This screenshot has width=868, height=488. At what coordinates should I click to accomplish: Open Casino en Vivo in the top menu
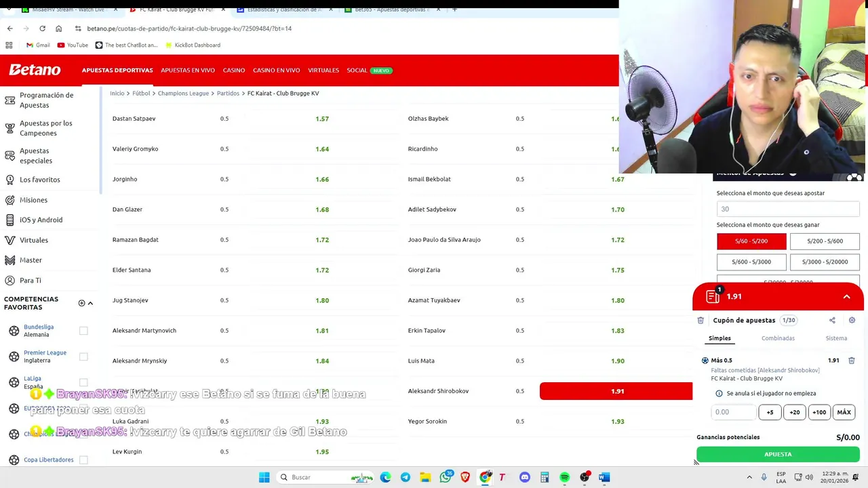276,70
